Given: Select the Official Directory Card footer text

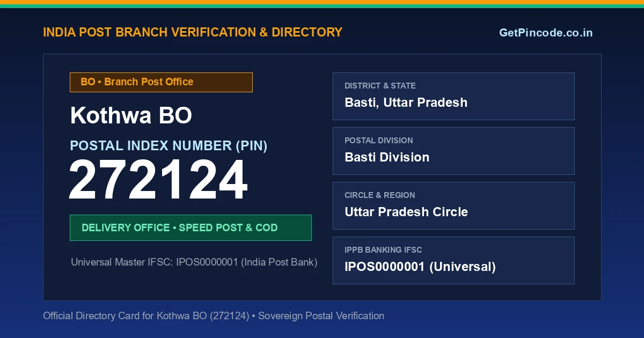Looking at the screenshot, I should (x=214, y=316).
